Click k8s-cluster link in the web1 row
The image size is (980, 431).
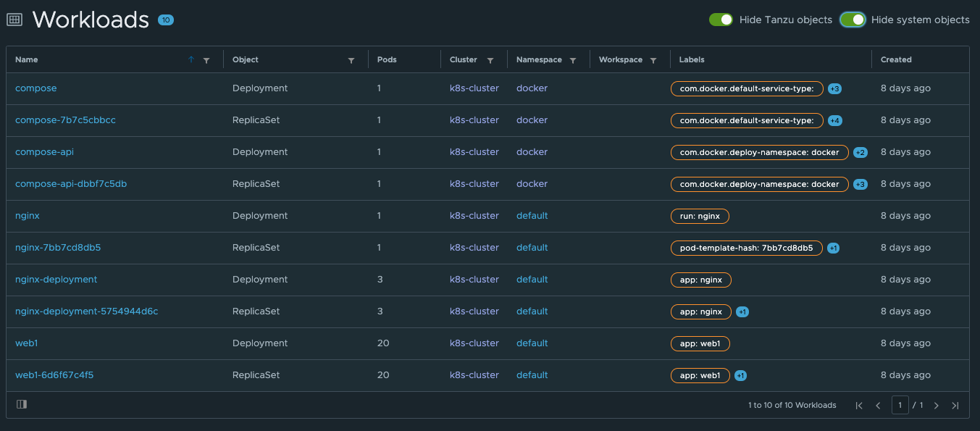pyautogui.click(x=474, y=343)
